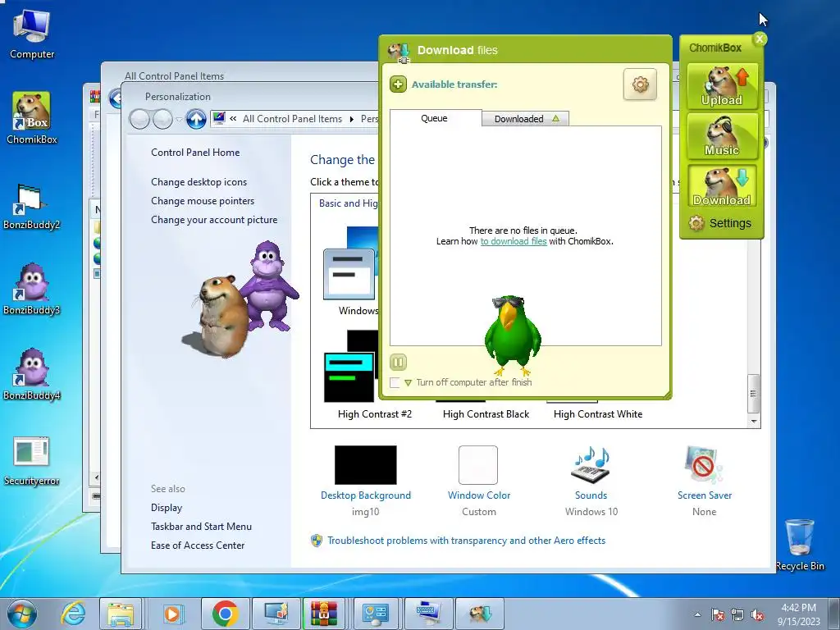Follow the 'to download files' link
840x630 pixels.
514,242
